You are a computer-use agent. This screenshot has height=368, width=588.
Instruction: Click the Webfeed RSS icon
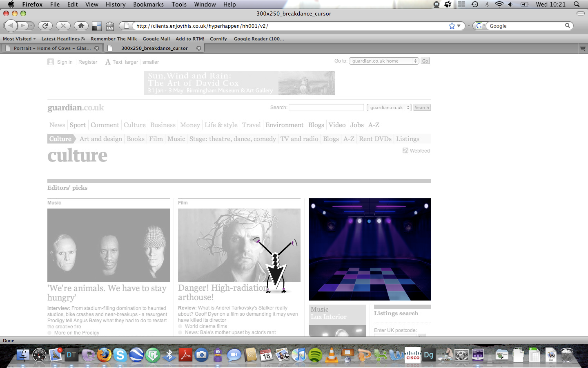[x=405, y=150]
